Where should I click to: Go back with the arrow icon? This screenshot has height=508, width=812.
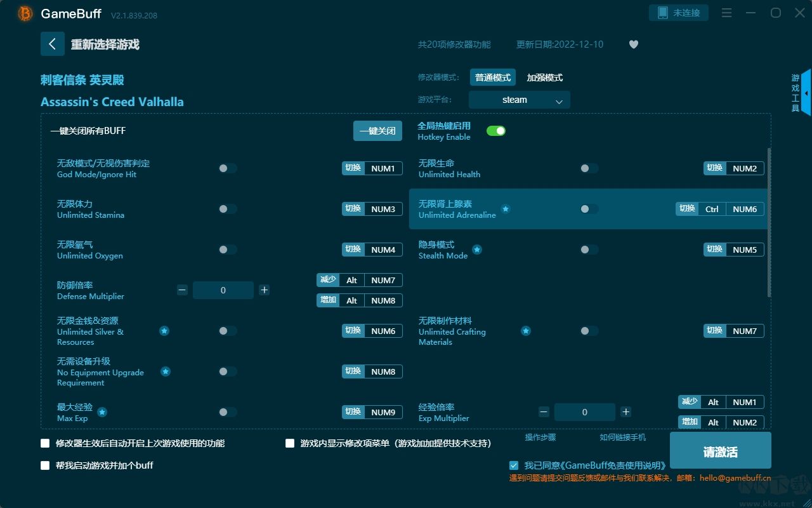[53, 44]
